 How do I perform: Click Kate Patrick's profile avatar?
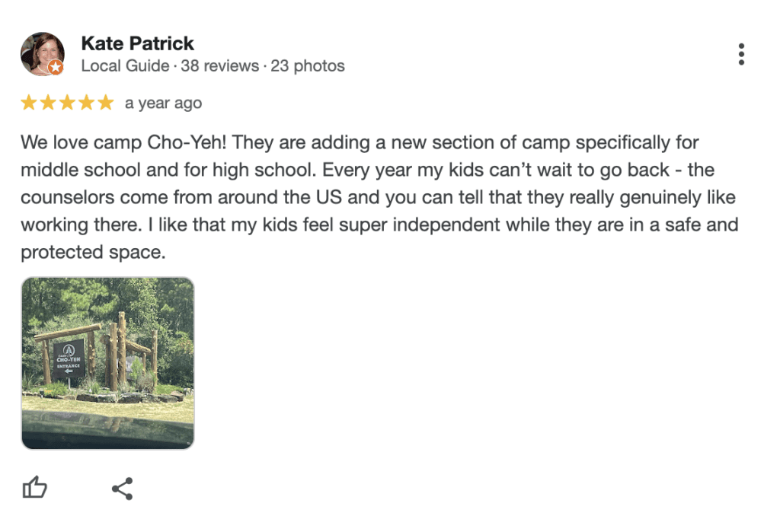pyautogui.click(x=42, y=53)
